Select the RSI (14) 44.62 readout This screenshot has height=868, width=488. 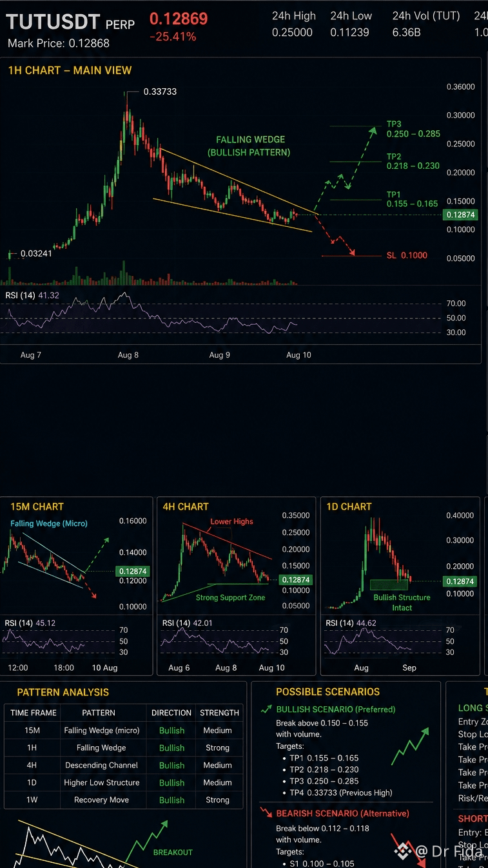point(351,623)
